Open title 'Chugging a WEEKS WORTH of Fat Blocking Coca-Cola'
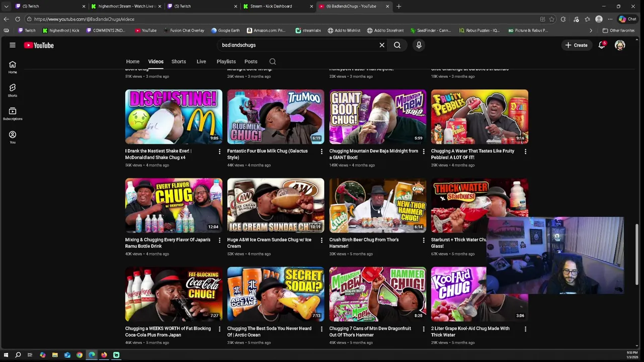Image resolution: width=644 pixels, height=362 pixels. (168, 332)
